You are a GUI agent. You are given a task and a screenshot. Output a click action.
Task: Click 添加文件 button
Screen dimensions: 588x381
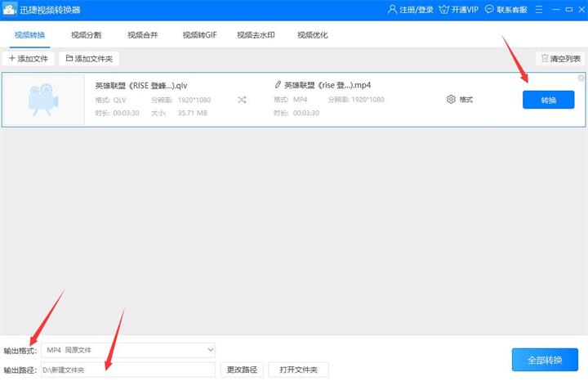[x=28, y=59]
